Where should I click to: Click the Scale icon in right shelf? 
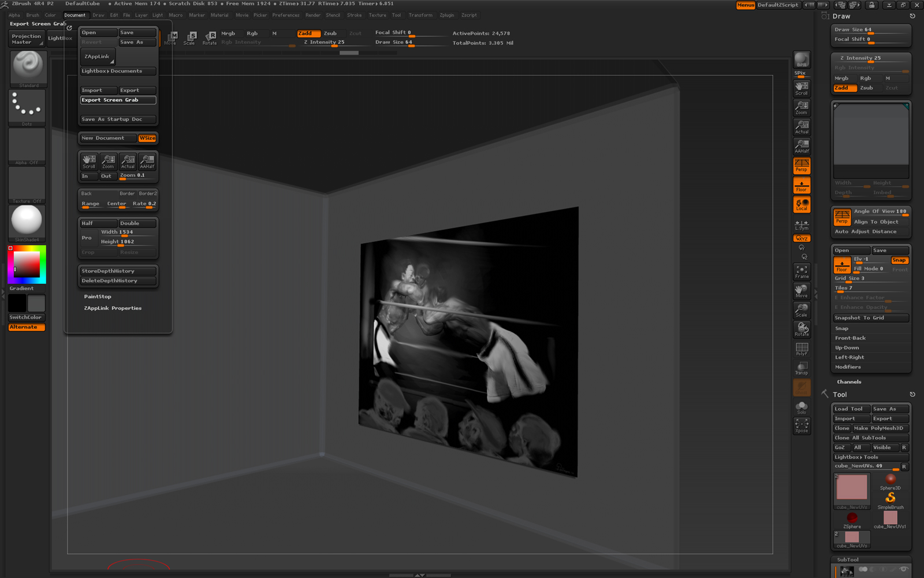802,310
